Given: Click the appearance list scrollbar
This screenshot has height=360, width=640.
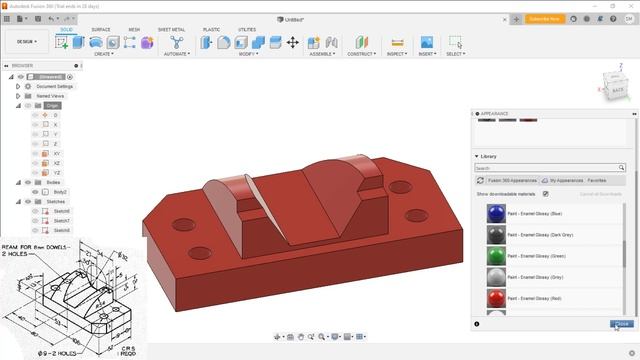Looking at the screenshot, I should (624, 254).
